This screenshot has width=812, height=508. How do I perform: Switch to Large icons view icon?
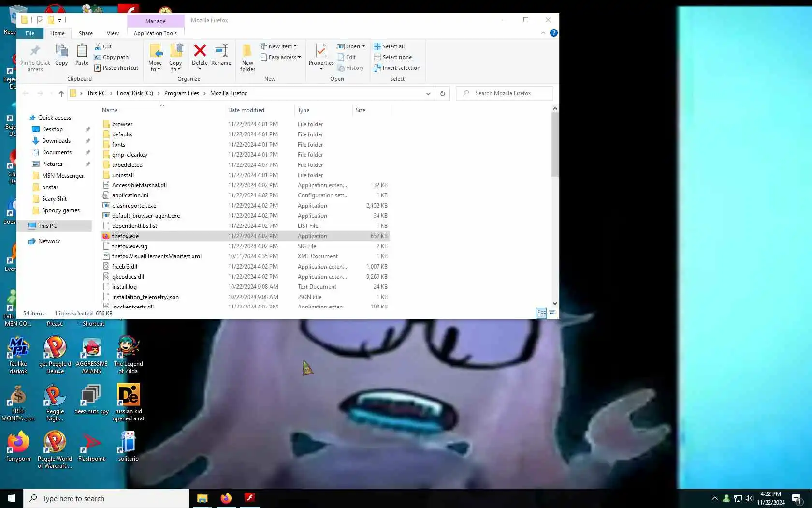point(552,314)
